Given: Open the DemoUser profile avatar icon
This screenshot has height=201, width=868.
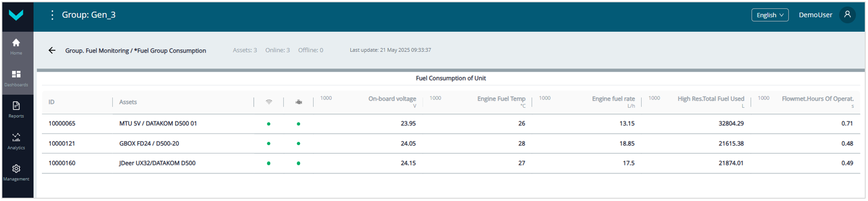Looking at the screenshot, I should point(847,15).
